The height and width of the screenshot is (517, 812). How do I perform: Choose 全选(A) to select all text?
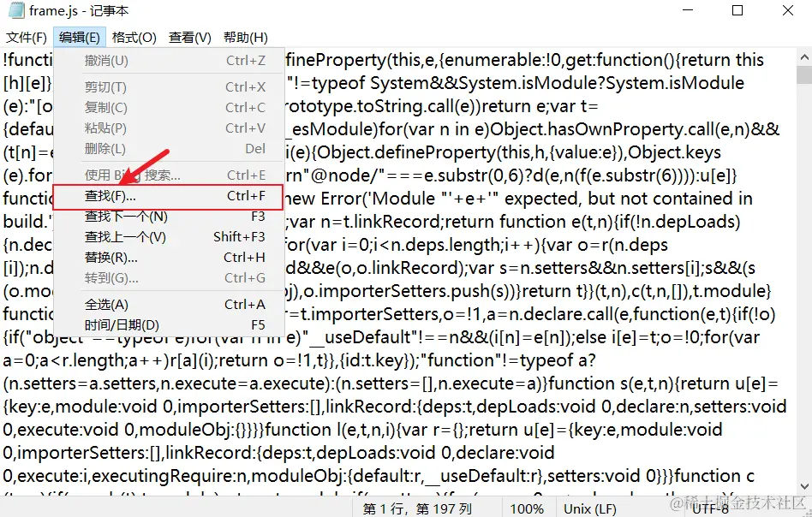click(x=168, y=305)
